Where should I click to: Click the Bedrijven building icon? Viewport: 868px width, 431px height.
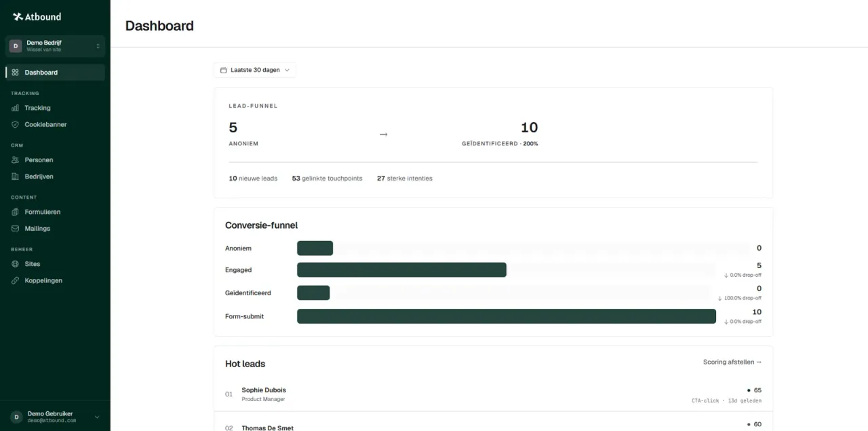15,176
